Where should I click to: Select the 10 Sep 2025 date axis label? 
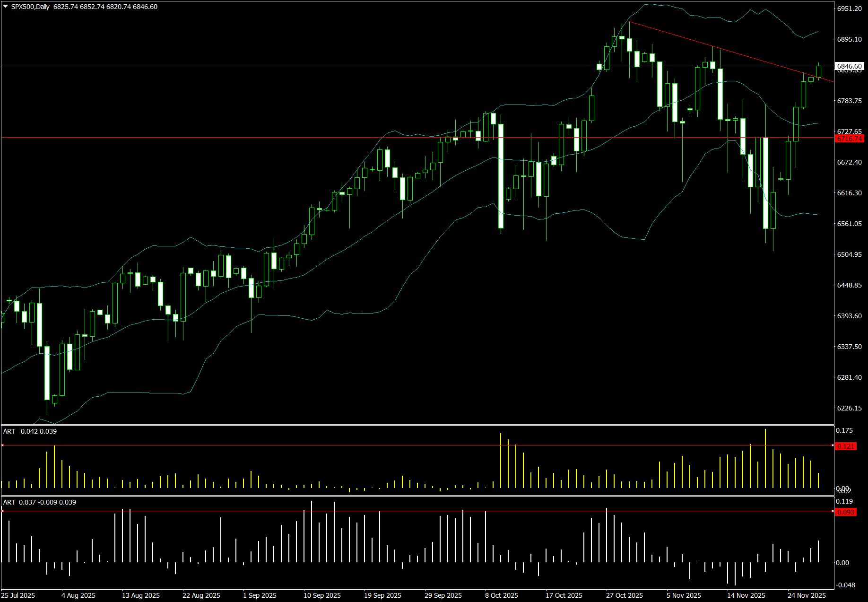coord(322,595)
